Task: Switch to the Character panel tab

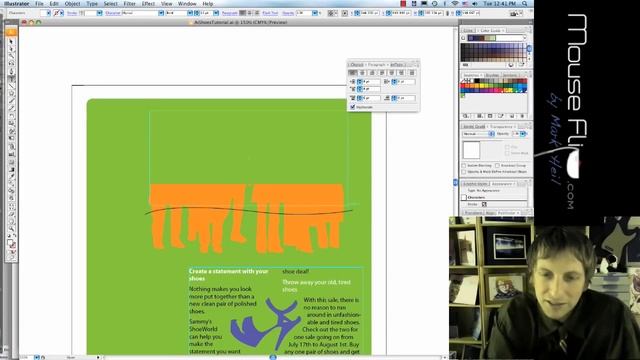Action: coord(356,64)
